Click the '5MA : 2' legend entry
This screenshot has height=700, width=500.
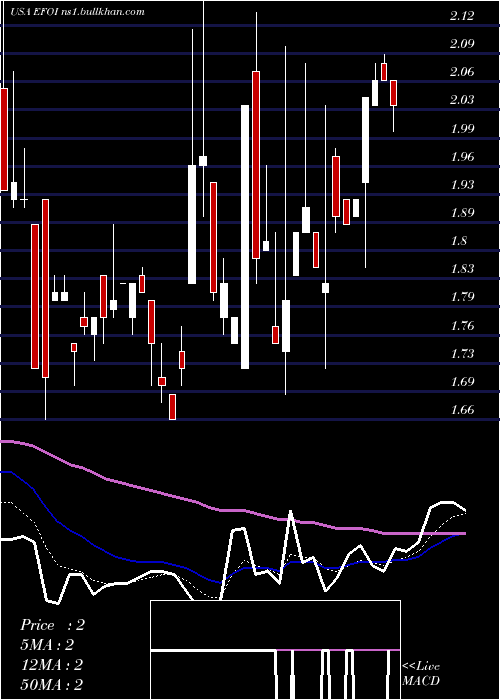[x=47, y=645]
